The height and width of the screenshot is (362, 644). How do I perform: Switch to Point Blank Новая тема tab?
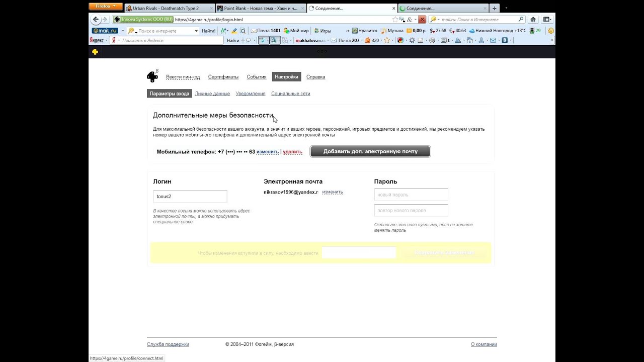(261, 8)
